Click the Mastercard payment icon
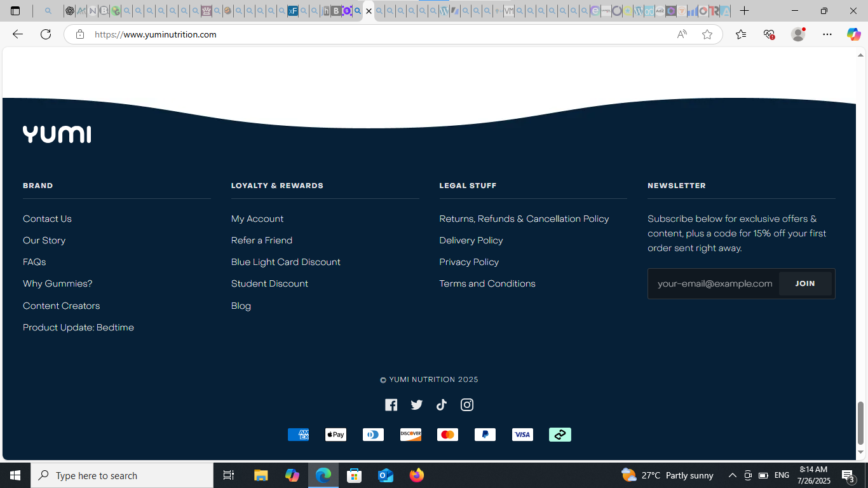 447,435
